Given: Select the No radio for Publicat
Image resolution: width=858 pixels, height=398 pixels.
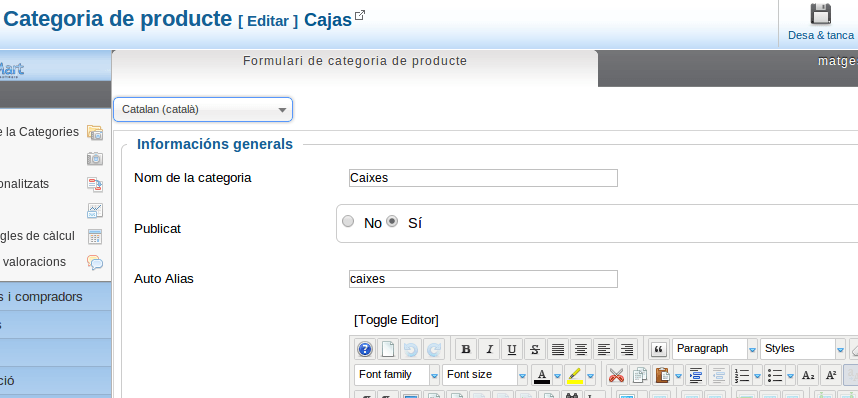Looking at the screenshot, I should pos(348,222).
